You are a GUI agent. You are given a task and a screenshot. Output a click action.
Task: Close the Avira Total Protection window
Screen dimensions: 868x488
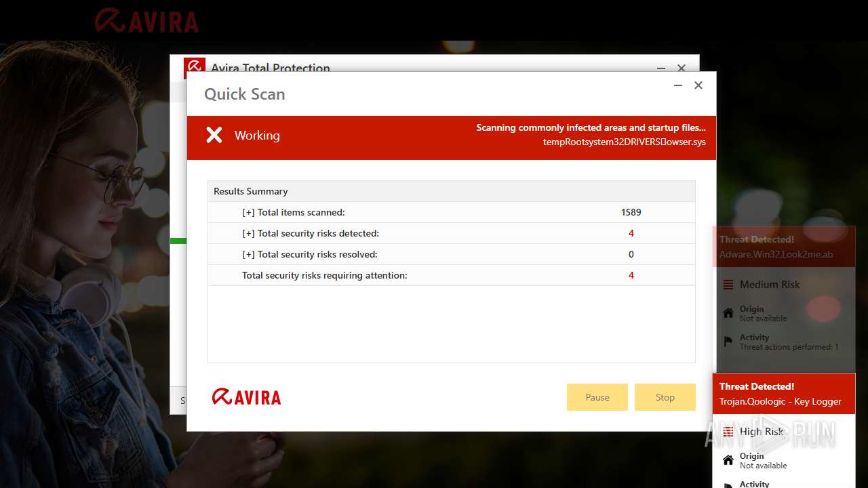[682, 68]
